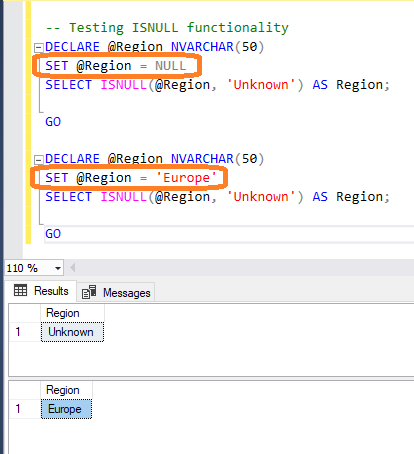
Task: Click the comment line about ISNULL
Action: coord(167,28)
